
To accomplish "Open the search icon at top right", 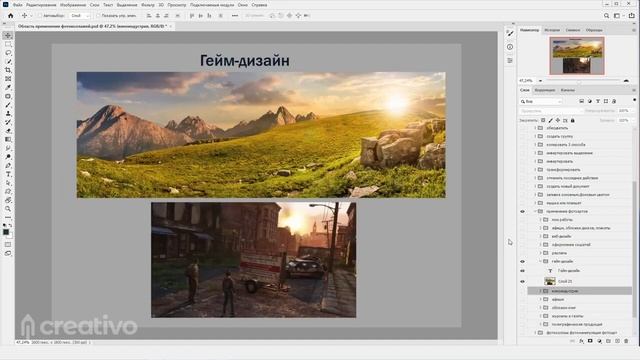I will 607,16.
